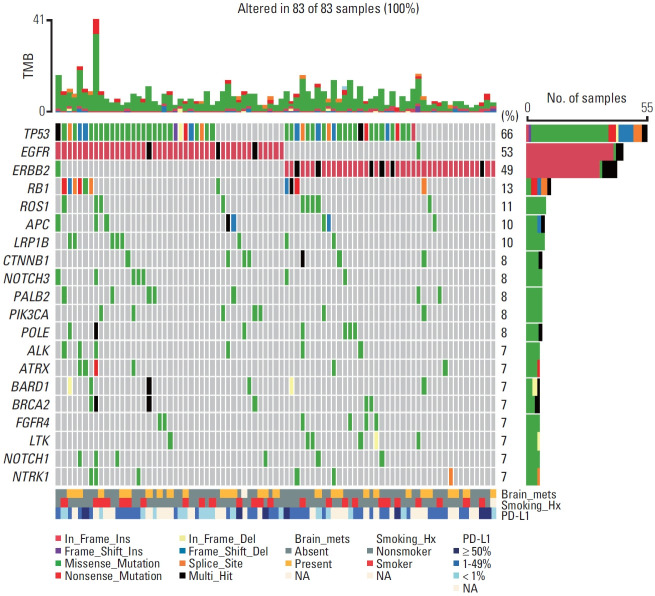Select the CTNNB1 gene row label
655x596 pixels.
pos(26,260)
